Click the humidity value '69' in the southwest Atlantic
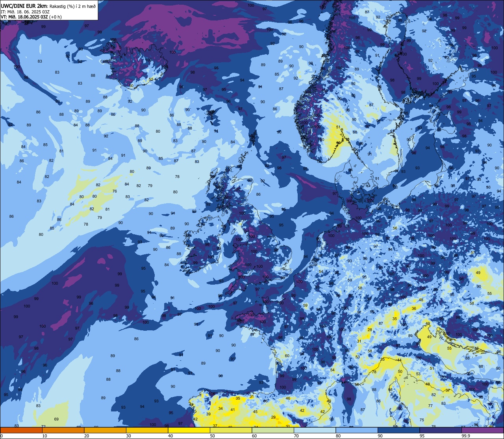The width and height of the screenshot is (504, 439). click(56, 419)
